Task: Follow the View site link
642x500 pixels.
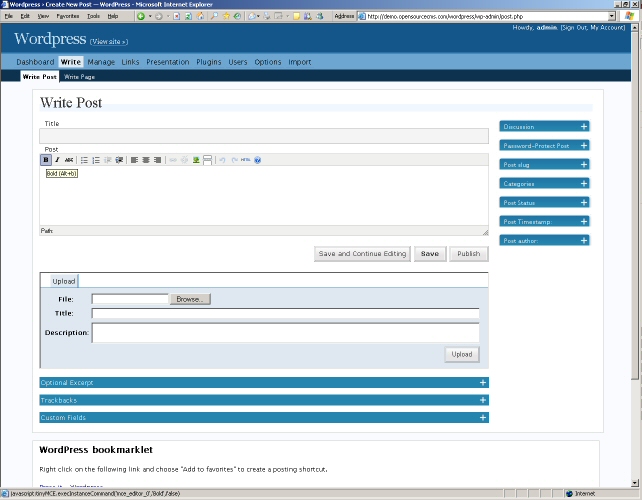Action: [109, 41]
